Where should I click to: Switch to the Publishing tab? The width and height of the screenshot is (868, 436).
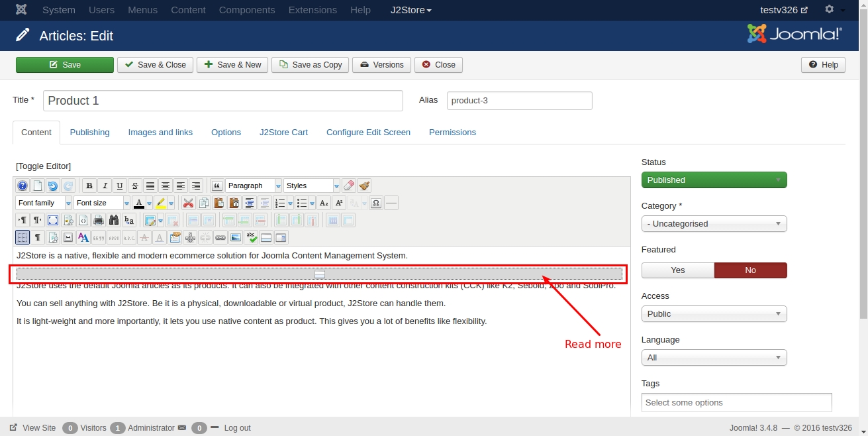(x=89, y=133)
